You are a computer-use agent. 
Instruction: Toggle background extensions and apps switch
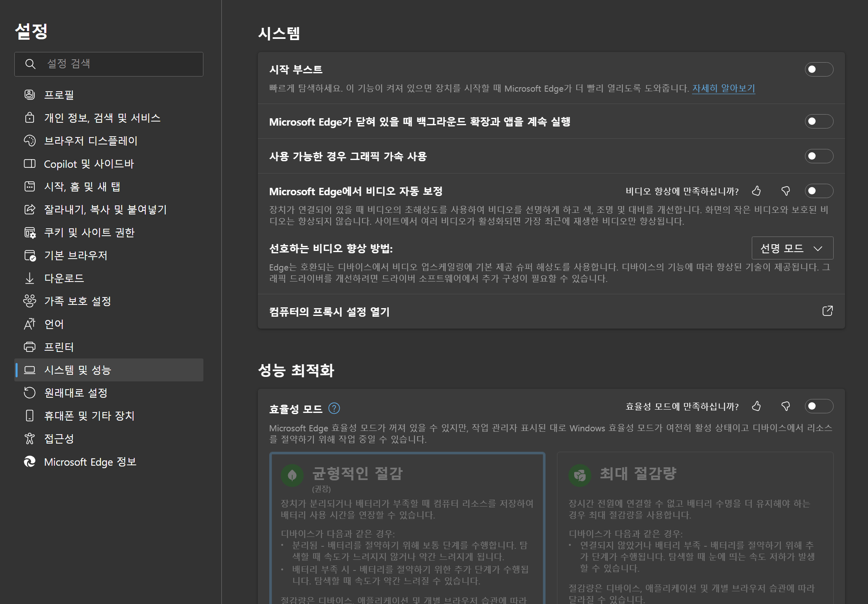point(818,121)
